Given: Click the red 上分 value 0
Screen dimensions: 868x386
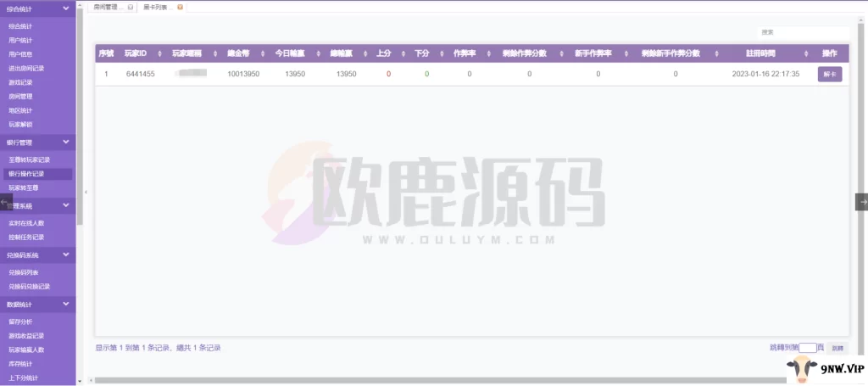Looking at the screenshot, I should coord(388,74).
